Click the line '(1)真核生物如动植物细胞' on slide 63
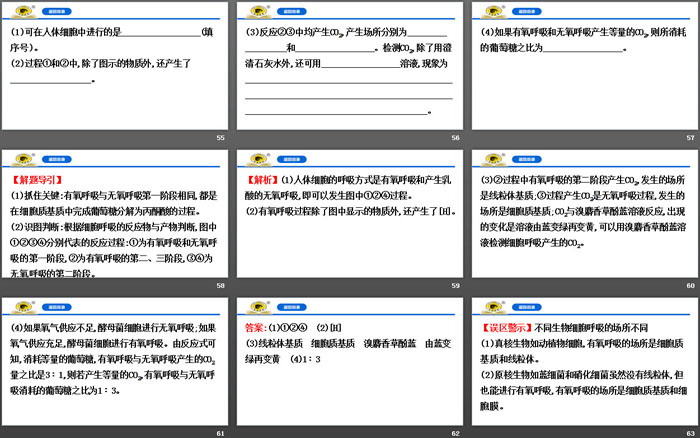The width and height of the screenshot is (700, 438). [x=582, y=343]
